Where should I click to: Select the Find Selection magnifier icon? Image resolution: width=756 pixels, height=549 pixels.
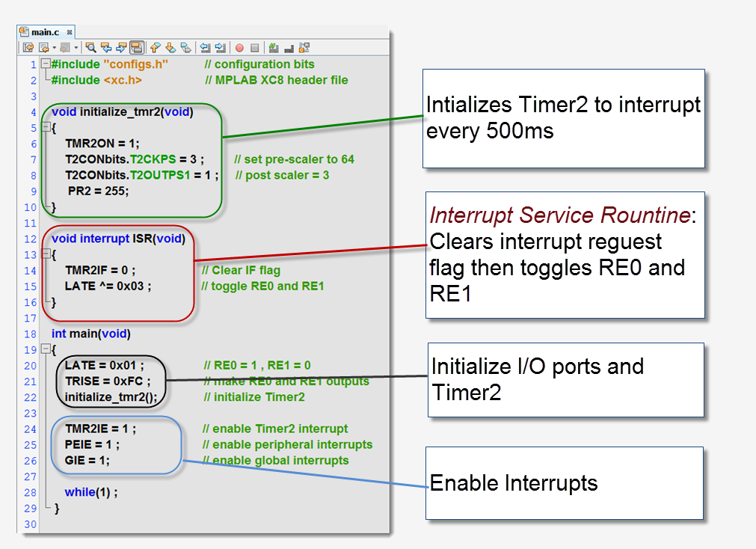91,47
